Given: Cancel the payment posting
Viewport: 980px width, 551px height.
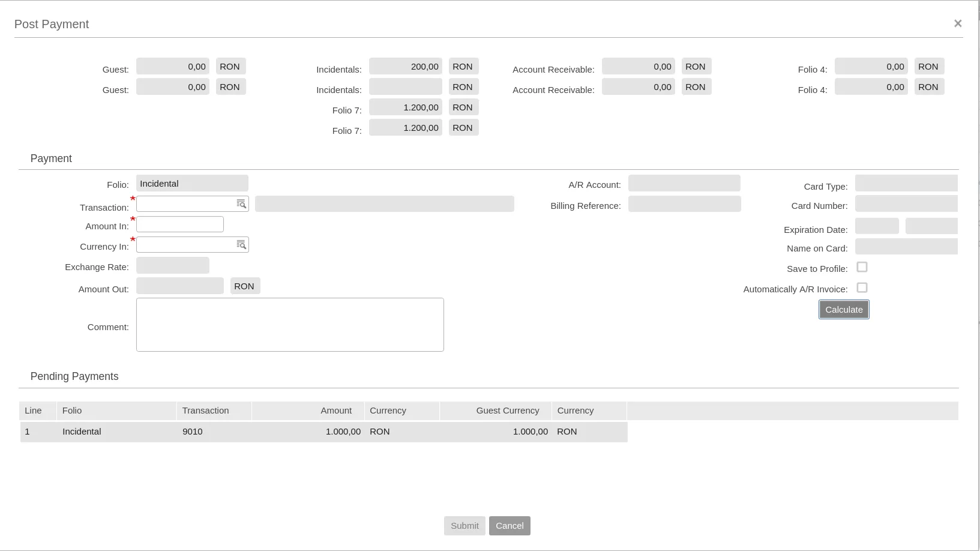Looking at the screenshot, I should [510, 526].
